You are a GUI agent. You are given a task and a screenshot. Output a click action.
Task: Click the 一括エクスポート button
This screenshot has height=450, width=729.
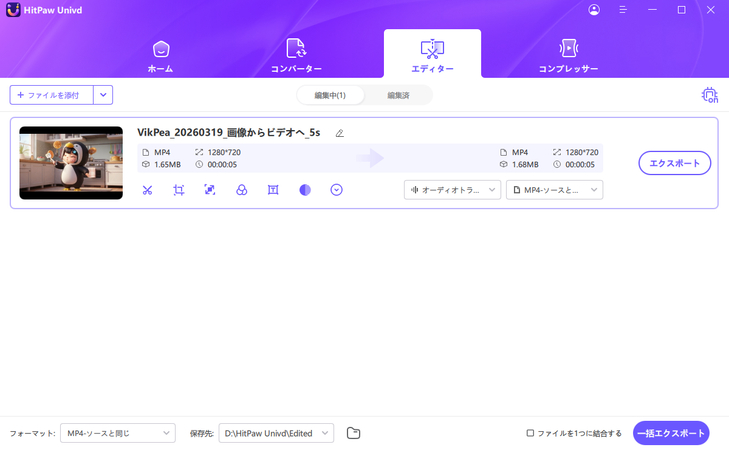click(x=671, y=433)
